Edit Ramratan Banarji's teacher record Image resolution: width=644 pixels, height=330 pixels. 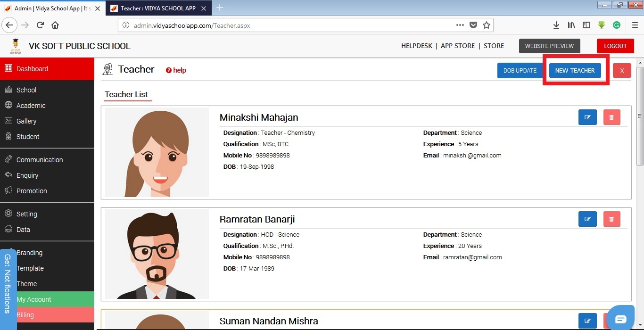pos(587,219)
